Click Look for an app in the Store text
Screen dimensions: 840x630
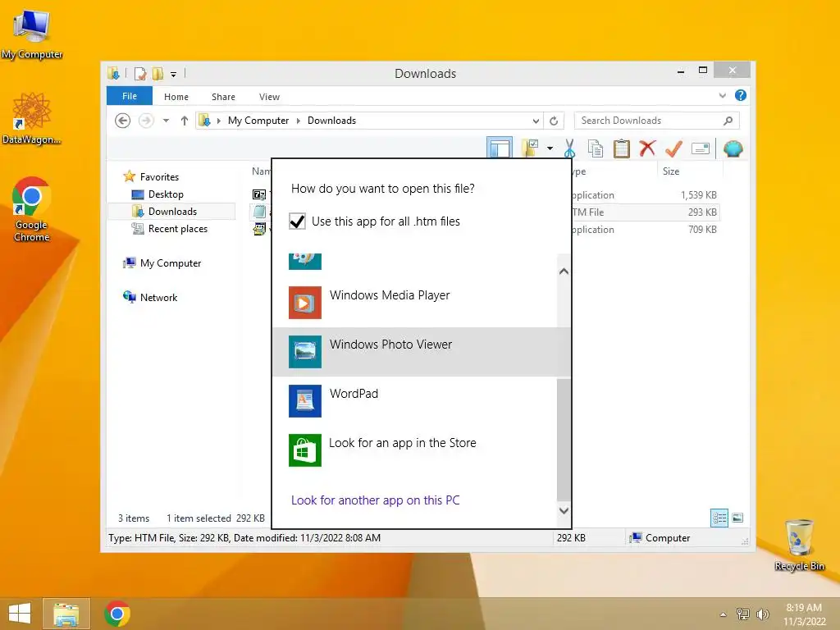click(402, 442)
